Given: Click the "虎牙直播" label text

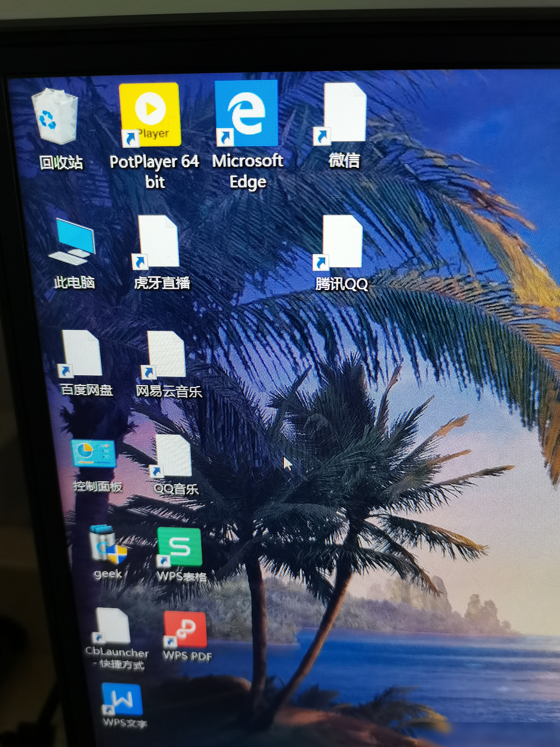Looking at the screenshot, I should pyautogui.click(x=162, y=283).
